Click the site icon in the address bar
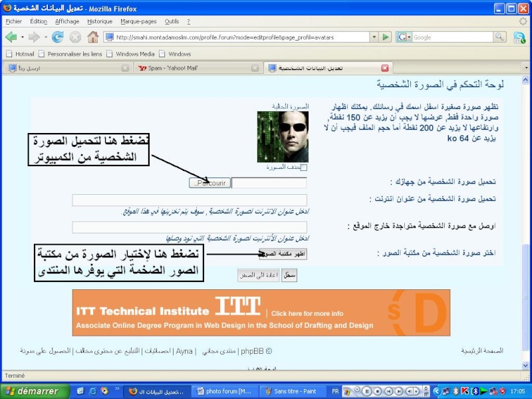Screen dimensions: 532x399 [x=109, y=37]
